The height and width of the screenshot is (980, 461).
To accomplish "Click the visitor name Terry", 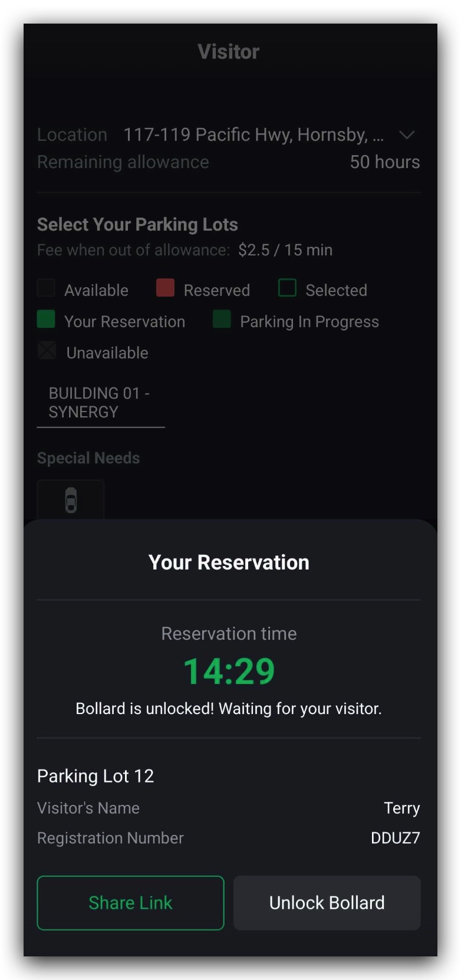I will tap(401, 808).
